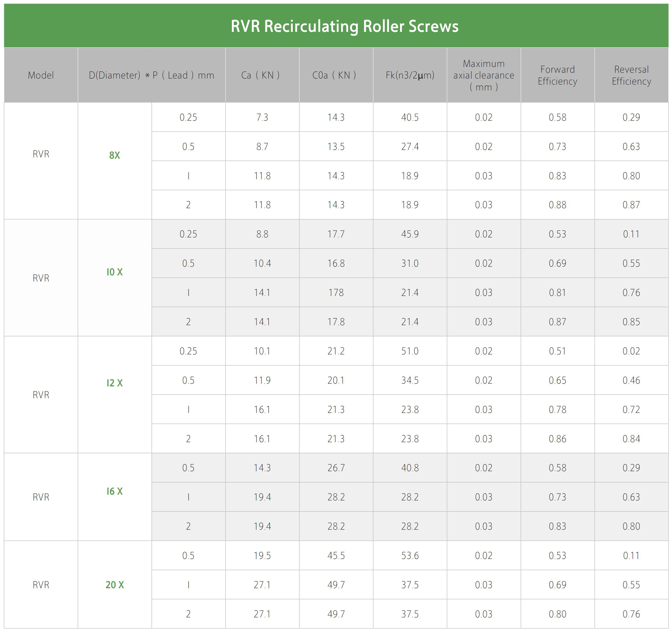Select the green 12 X diameter cell

click(115, 383)
